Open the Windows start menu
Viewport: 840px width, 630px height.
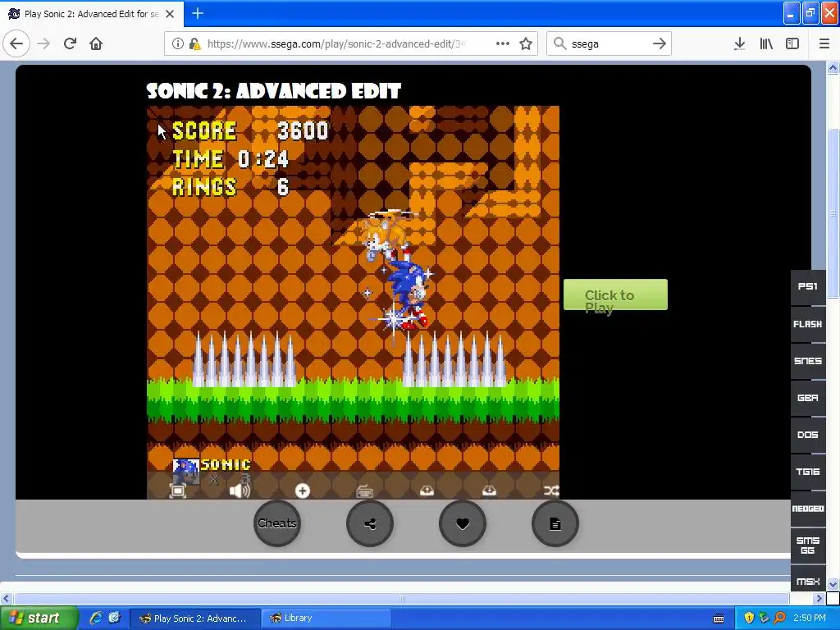tap(39, 618)
